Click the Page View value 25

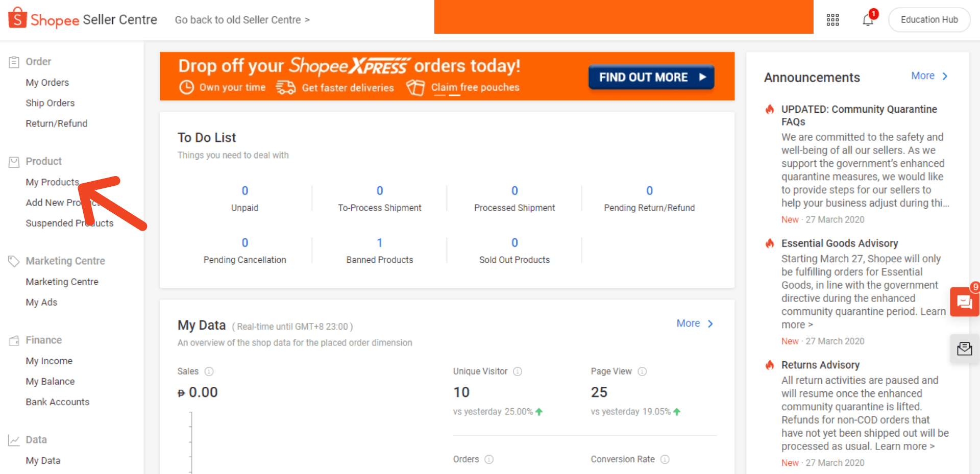(599, 392)
